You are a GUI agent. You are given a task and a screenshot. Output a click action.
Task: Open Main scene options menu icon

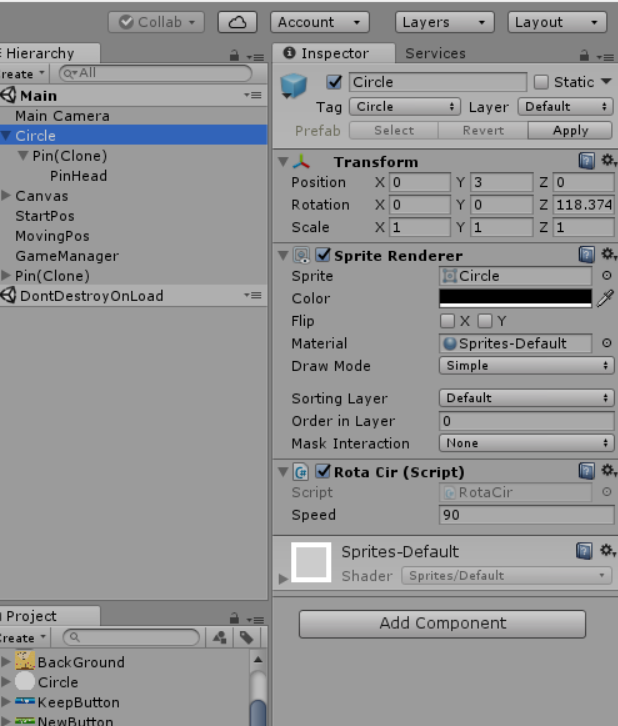tap(253, 95)
